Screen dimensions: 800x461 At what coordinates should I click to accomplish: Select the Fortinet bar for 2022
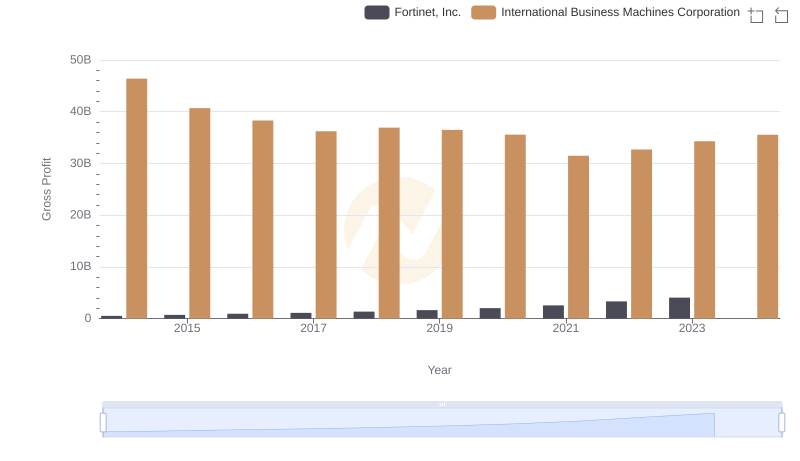coord(616,310)
